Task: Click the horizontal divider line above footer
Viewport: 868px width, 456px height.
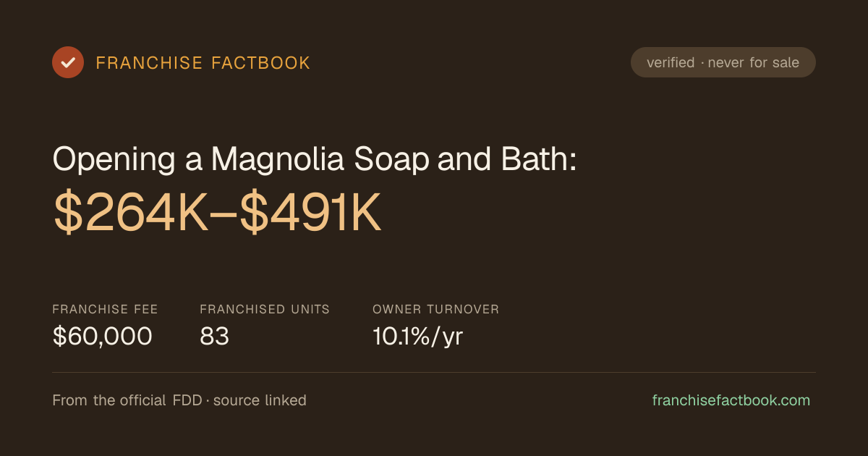Action: point(434,372)
